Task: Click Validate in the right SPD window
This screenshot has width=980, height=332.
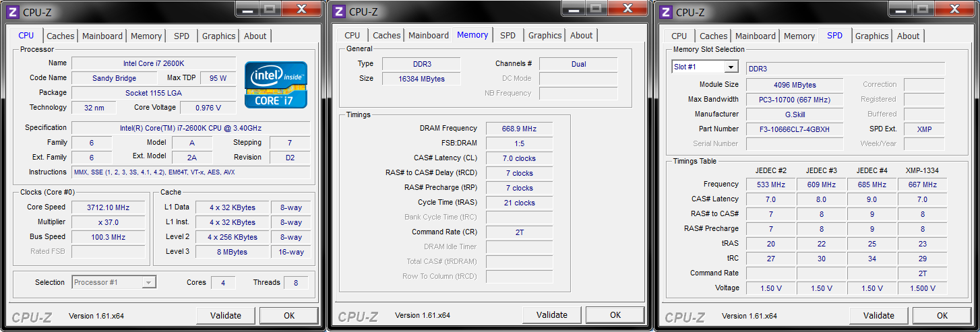Action: pyautogui.click(x=879, y=315)
